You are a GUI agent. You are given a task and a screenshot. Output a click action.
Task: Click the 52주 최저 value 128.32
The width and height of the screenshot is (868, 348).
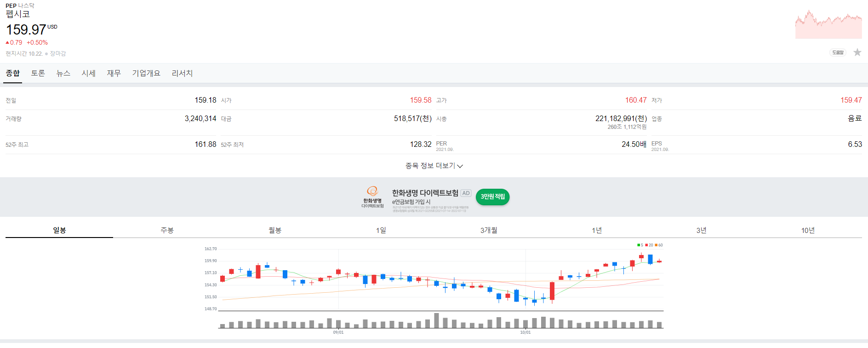(x=421, y=144)
